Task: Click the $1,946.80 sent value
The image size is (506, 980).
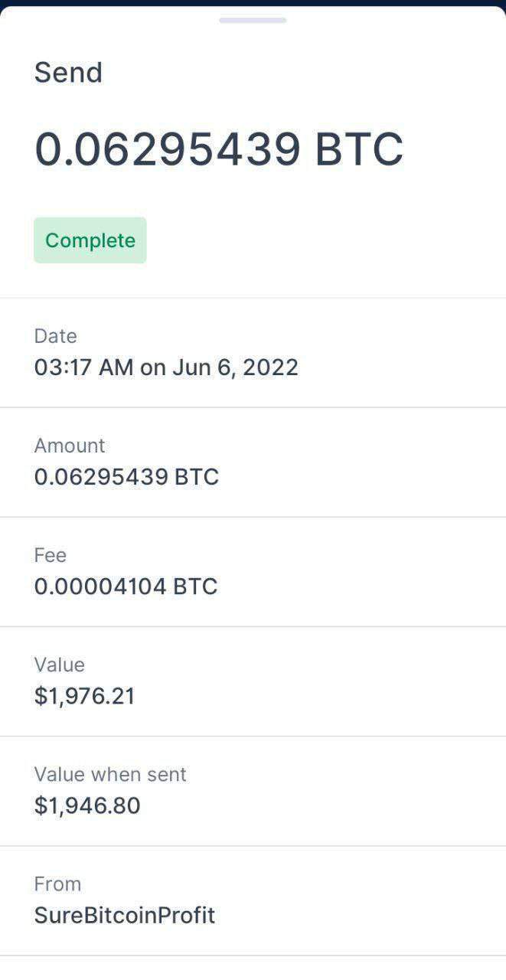Action: (x=87, y=805)
